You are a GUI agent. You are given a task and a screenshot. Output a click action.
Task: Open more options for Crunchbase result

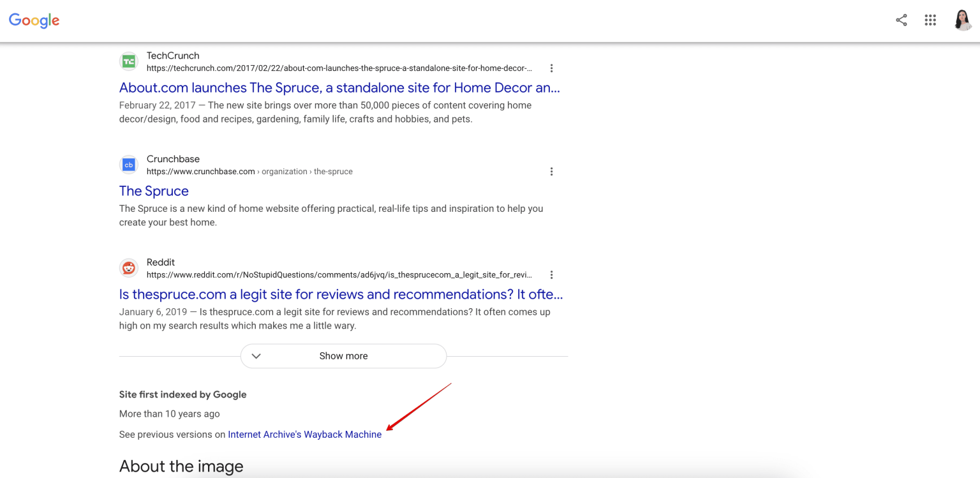point(551,172)
